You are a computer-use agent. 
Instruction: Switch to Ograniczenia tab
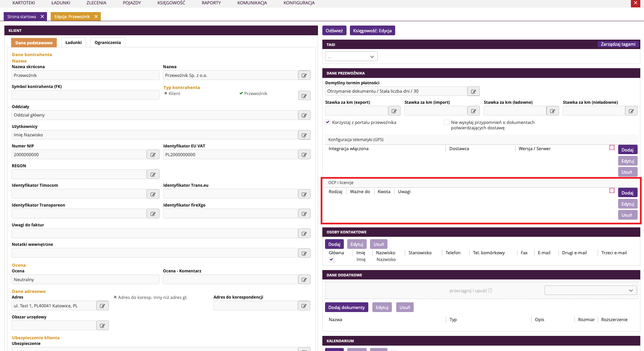coord(108,43)
